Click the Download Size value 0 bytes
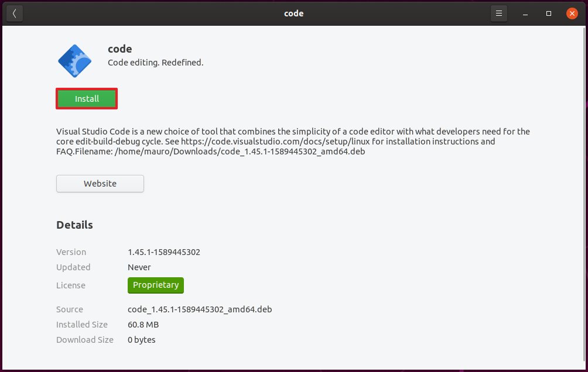 142,340
